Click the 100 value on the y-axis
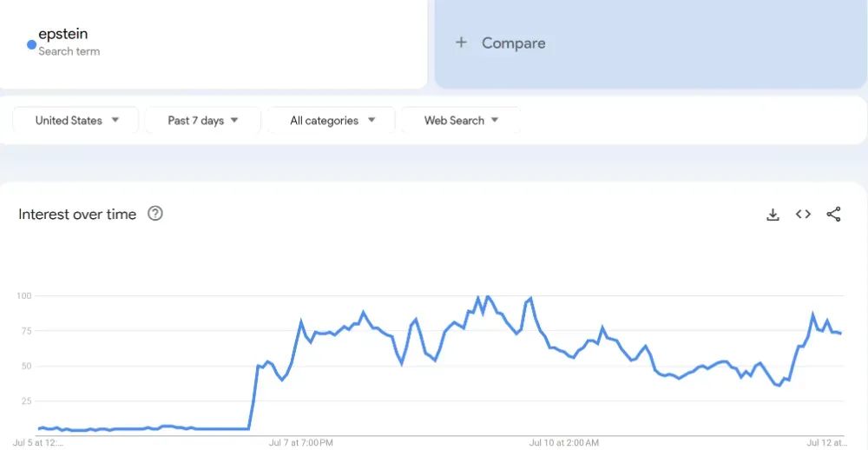This screenshot has width=868, height=450. point(23,296)
